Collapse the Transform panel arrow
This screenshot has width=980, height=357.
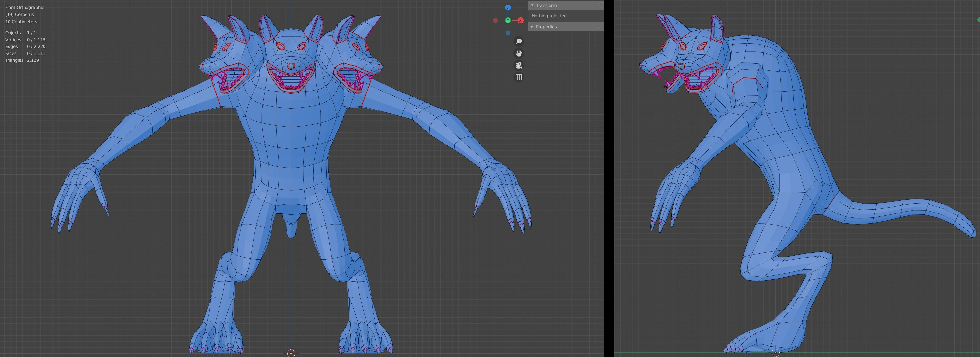(x=532, y=5)
